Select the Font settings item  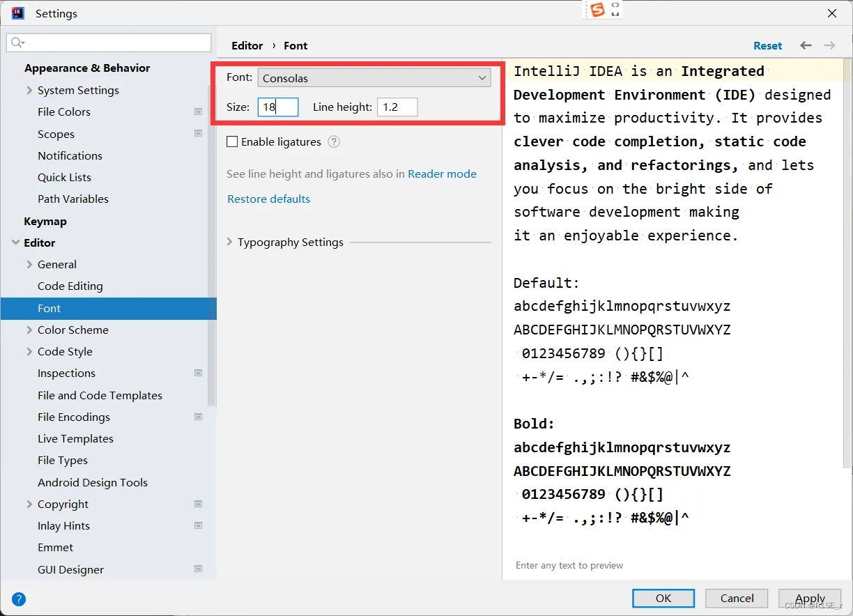point(108,308)
